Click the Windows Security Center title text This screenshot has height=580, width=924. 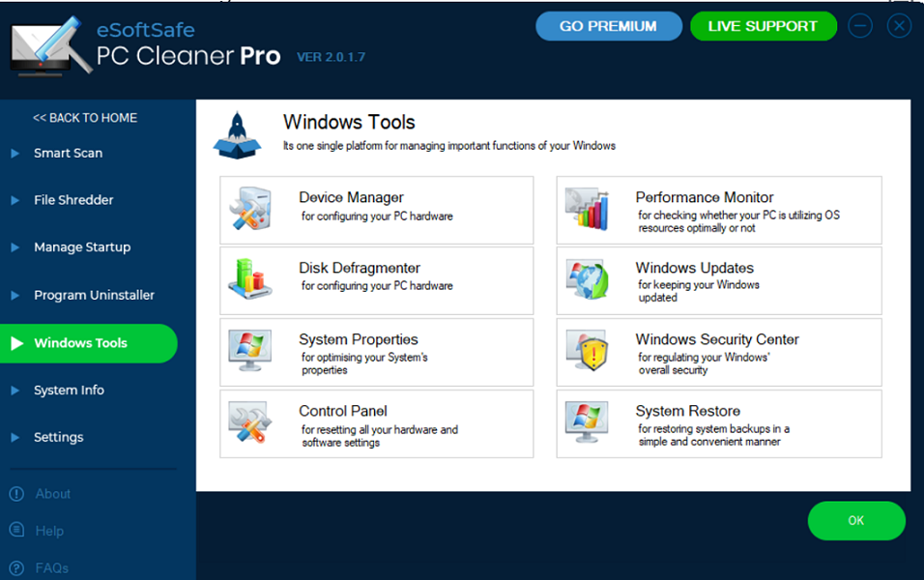717,339
